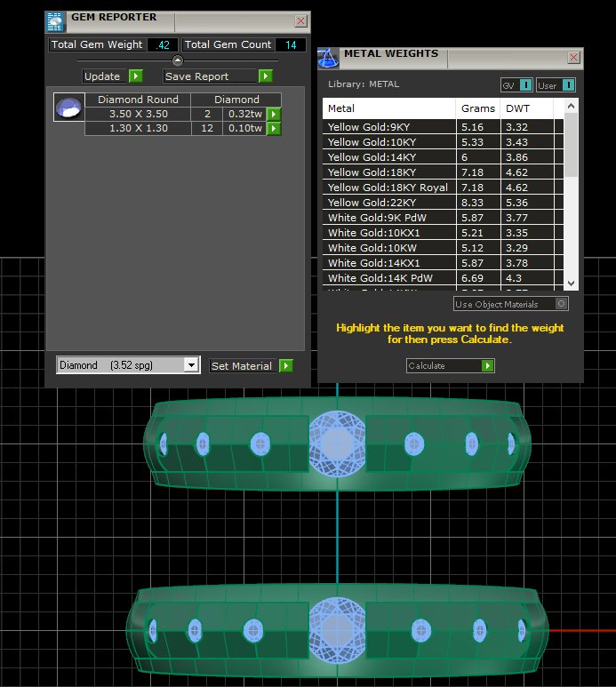Select the White Gold:10KW row

pos(443,248)
